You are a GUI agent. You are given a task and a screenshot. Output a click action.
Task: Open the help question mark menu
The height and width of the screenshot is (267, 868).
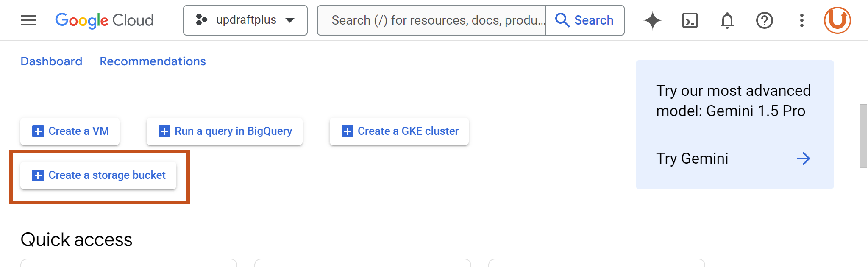click(765, 20)
